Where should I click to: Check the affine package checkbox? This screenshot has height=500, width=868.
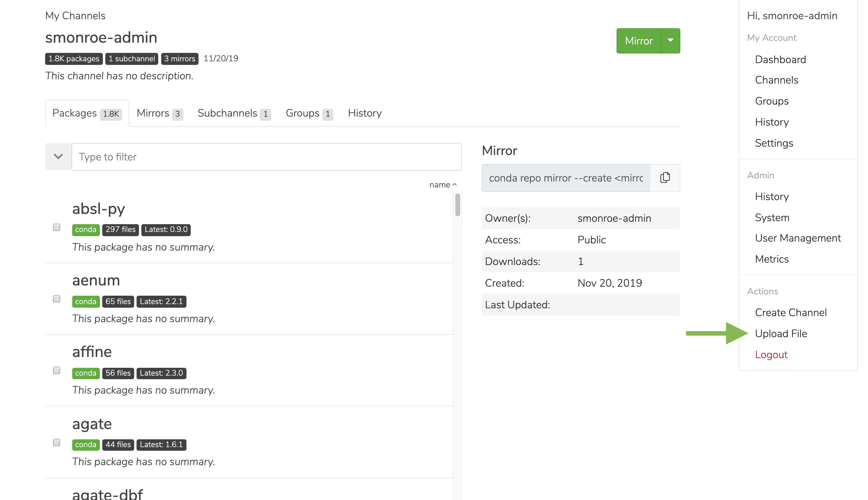tap(57, 370)
